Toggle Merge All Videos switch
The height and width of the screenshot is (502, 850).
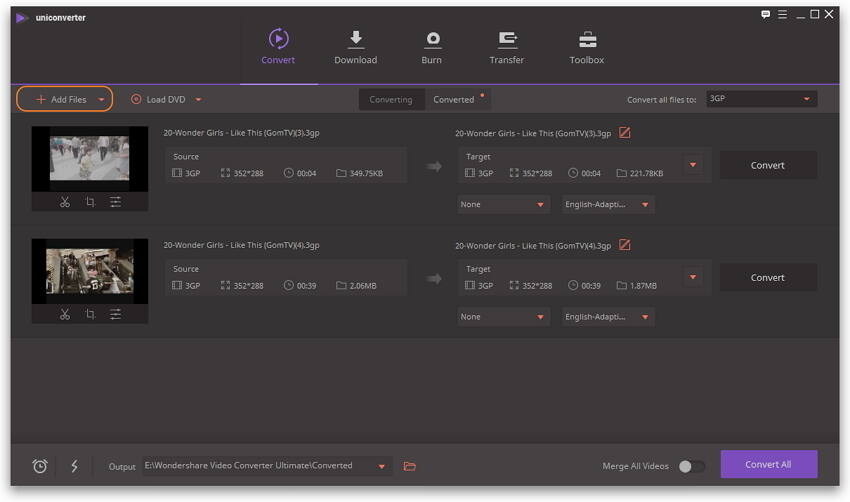(692, 466)
